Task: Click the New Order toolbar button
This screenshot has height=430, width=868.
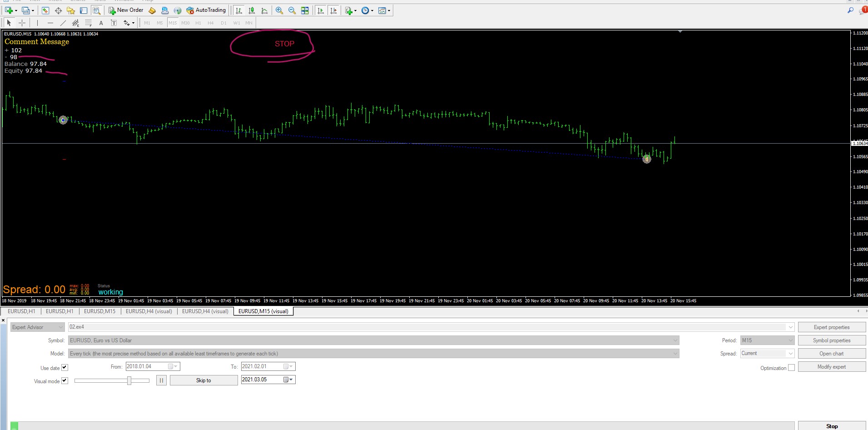Action: tap(126, 10)
